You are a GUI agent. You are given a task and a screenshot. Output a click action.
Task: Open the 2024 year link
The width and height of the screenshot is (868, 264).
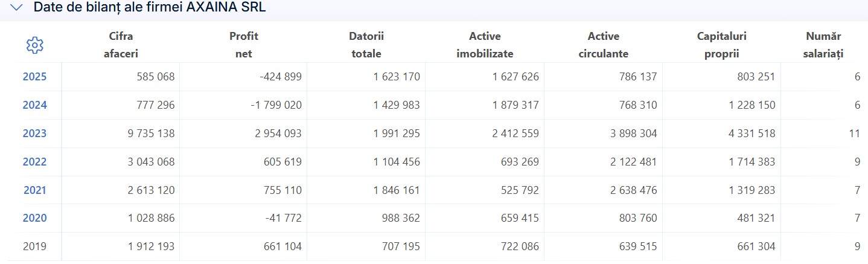[34, 105]
